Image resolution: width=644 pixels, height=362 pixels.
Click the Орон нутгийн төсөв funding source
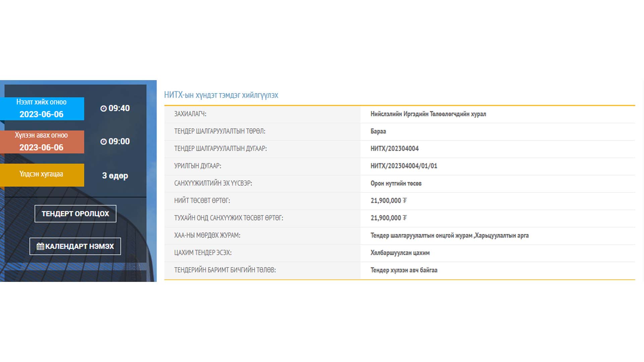point(396,183)
